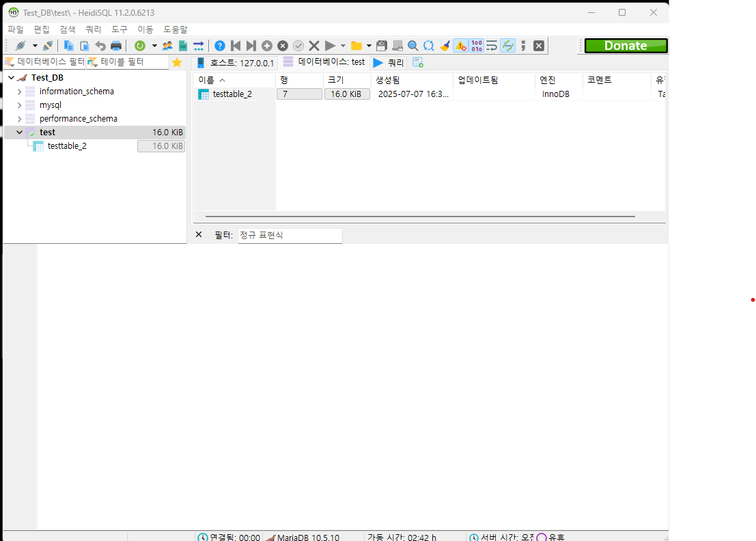Toggle the binary 100/010 display icon
The image size is (756, 541).
[x=477, y=46]
